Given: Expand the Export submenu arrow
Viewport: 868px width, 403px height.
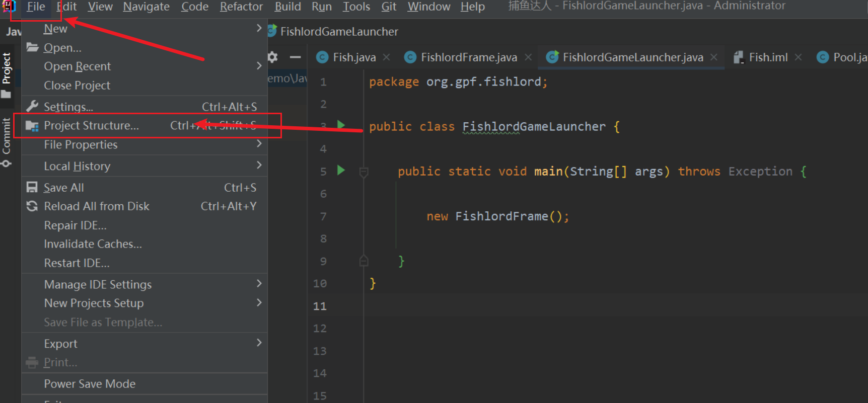Looking at the screenshot, I should 259,343.
